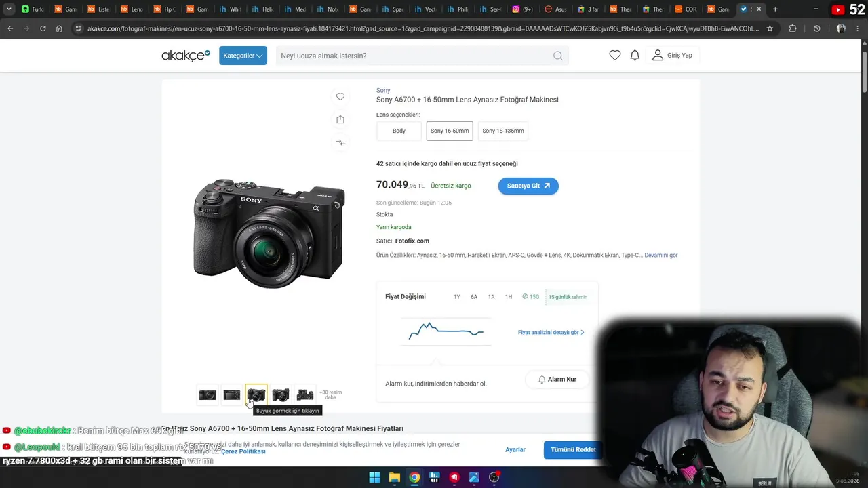Click the main Sony A6700 product image

[x=269, y=233]
